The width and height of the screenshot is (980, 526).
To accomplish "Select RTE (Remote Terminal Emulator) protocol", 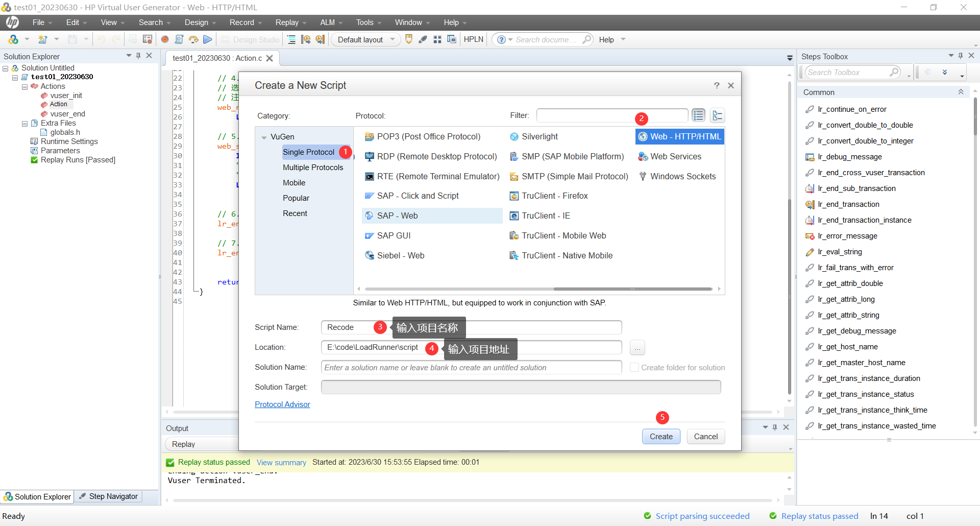I will tap(432, 176).
